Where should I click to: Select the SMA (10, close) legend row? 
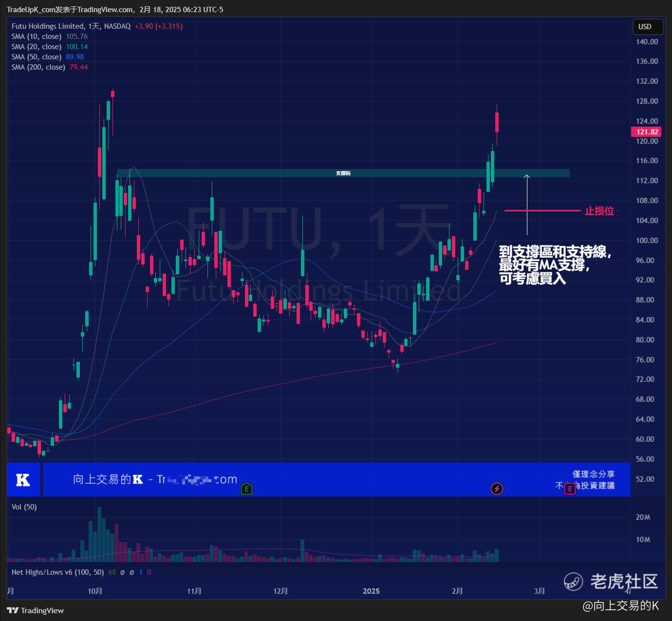(x=50, y=37)
